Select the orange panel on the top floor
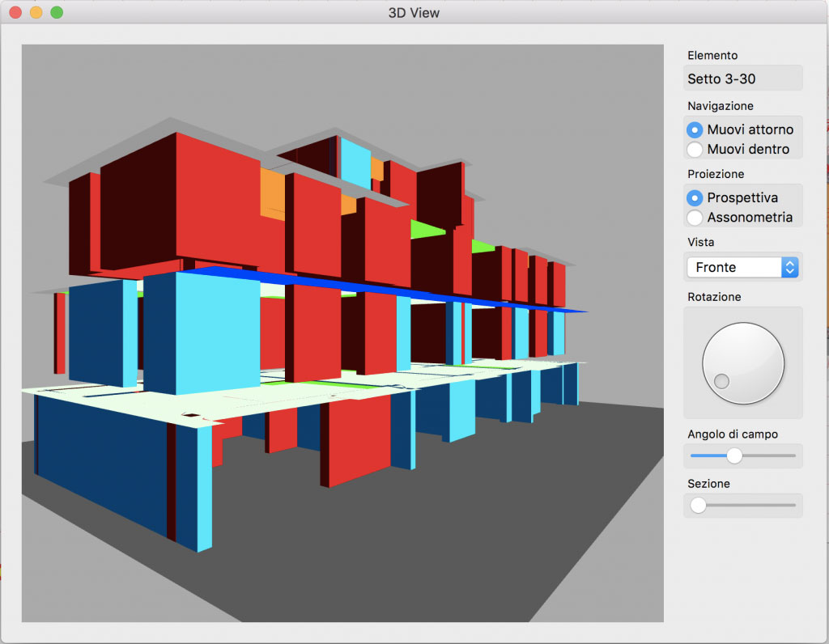 click(x=272, y=196)
